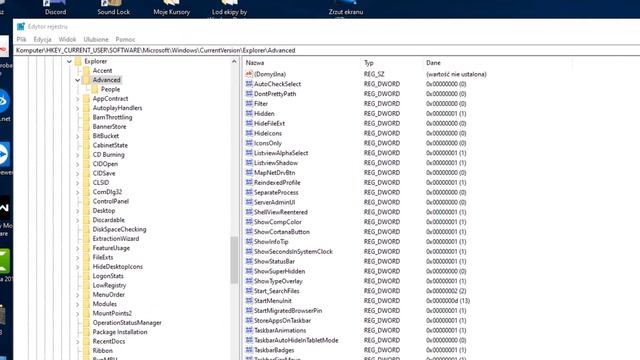Open the Zrzut ekranu desktop shortcut
This screenshot has width=640, height=360.
click(346, 8)
